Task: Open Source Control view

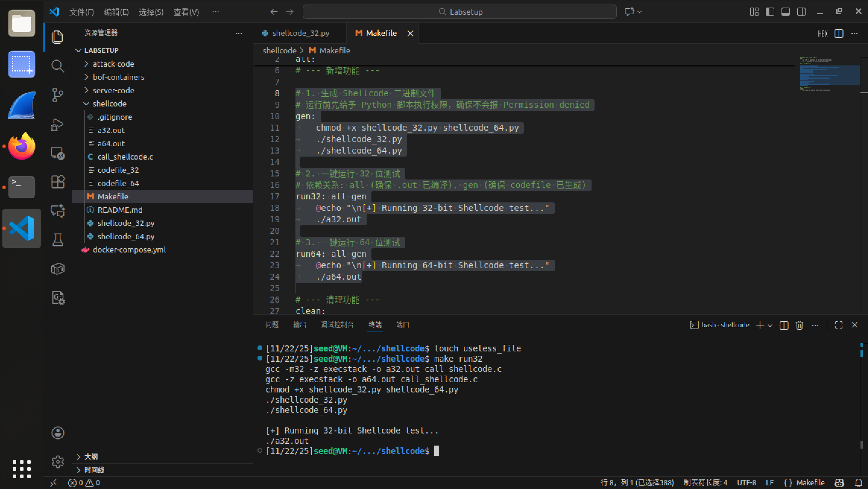Action: tap(58, 95)
